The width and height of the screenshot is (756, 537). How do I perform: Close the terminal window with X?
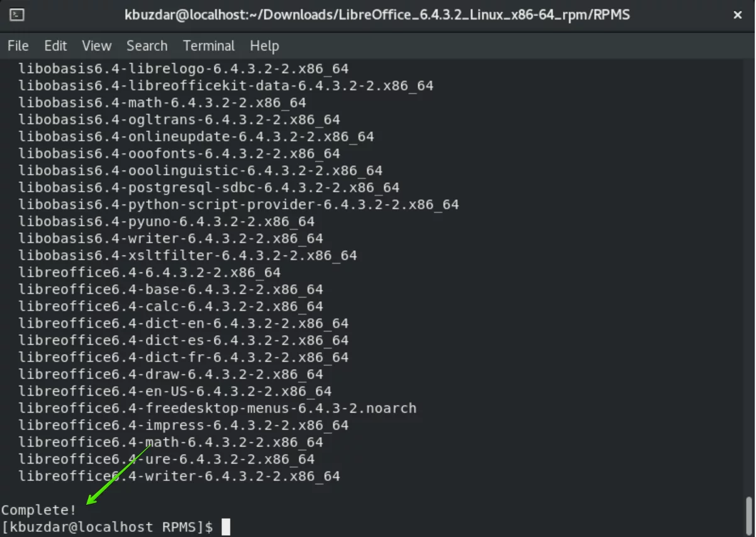[738, 15]
